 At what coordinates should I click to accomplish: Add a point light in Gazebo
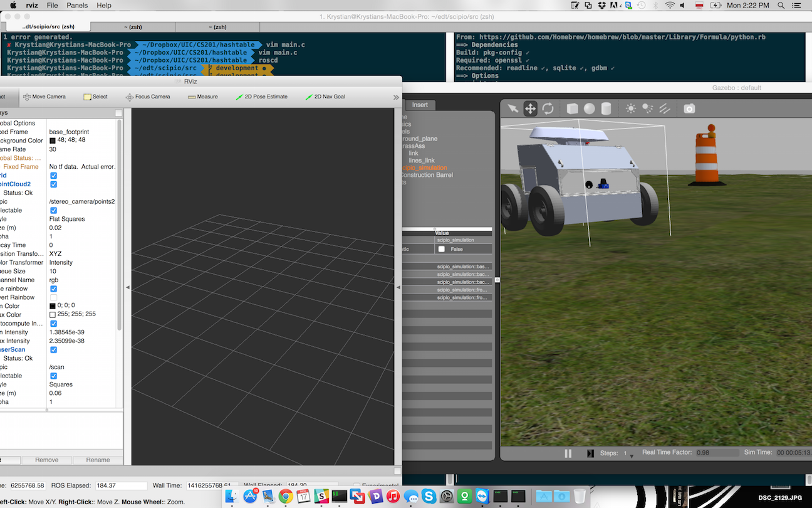click(x=630, y=108)
